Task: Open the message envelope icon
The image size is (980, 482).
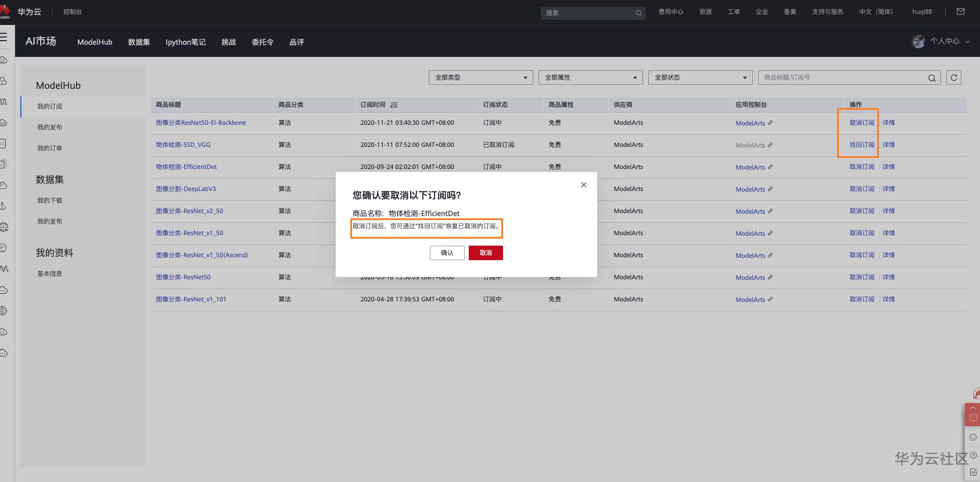Action: click(961, 12)
